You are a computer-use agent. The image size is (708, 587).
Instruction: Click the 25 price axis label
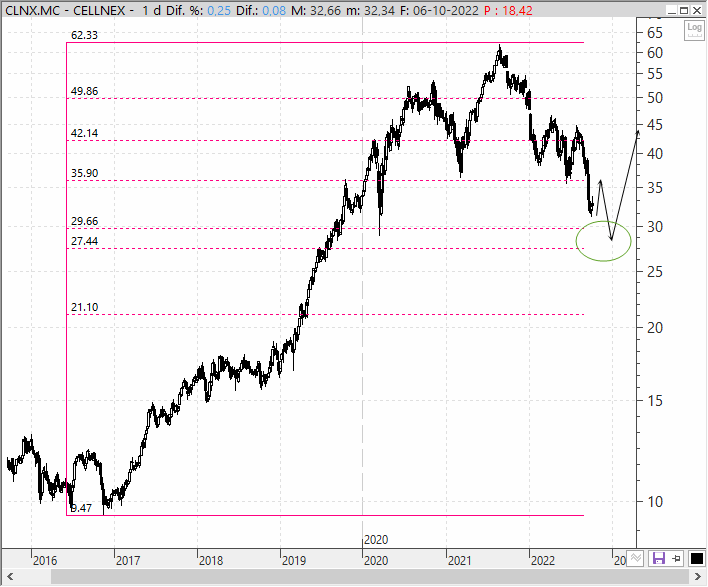[x=655, y=272]
